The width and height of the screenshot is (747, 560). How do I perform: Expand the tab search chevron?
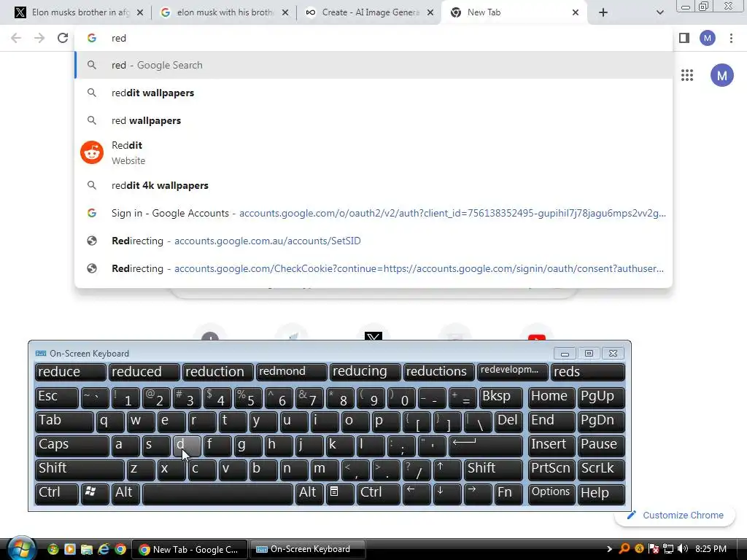659,12
